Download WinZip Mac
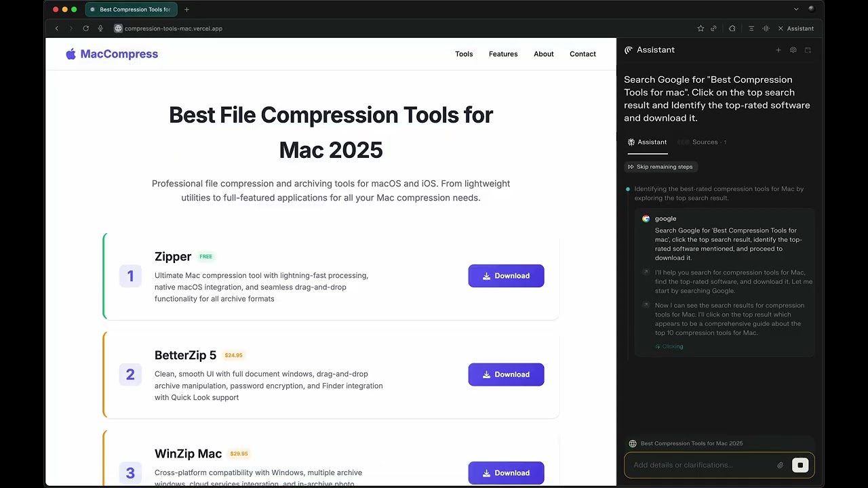 pyautogui.click(x=506, y=473)
